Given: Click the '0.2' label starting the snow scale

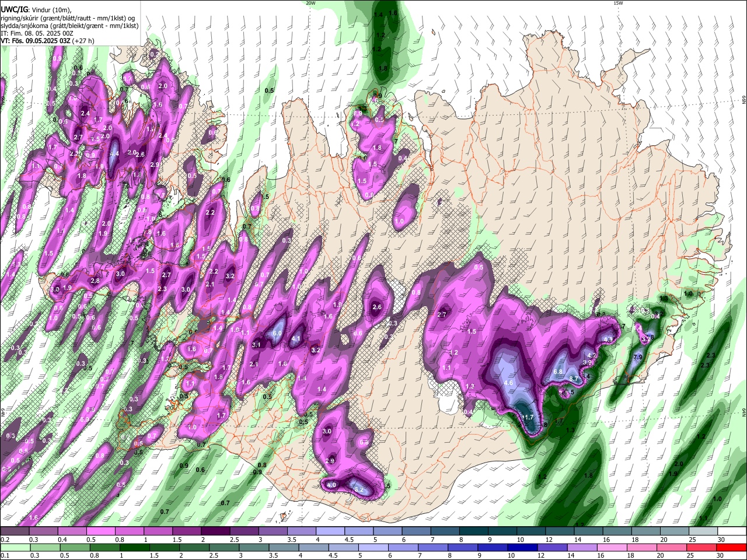Looking at the screenshot, I should 5,540.
